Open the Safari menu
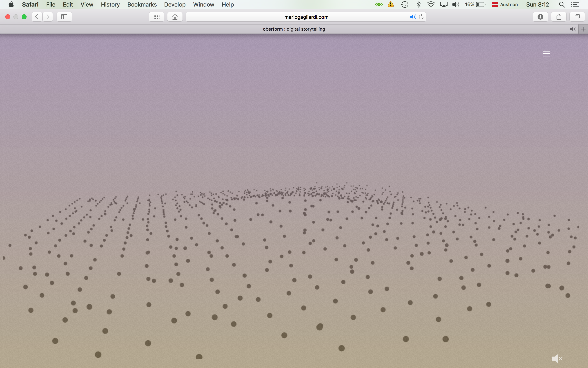This screenshot has width=588, height=368. (30, 4)
